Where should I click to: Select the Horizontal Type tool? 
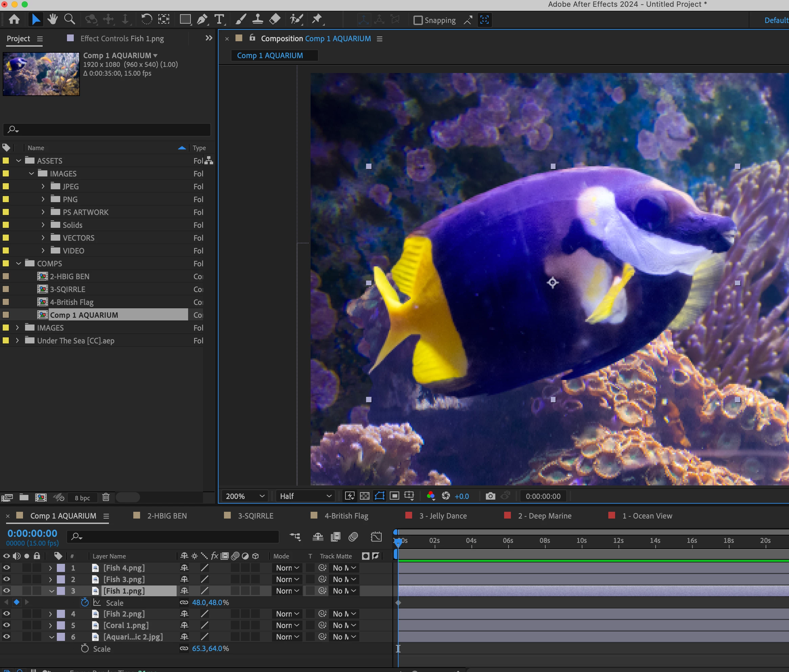(219, 19)
